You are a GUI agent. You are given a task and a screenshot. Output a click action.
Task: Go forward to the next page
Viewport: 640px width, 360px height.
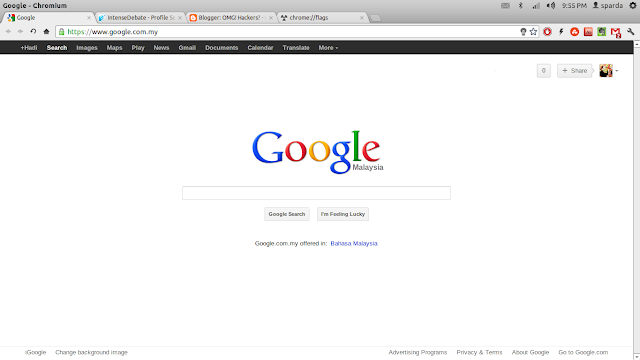[20, 31]
